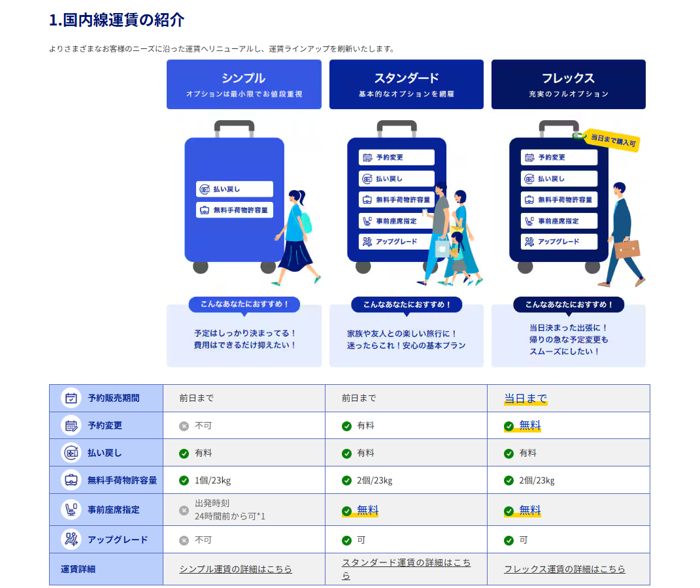Viewport: 700px width, 588px height.
Task: Click the woman with backpack illustration
Action: coord(297,237)
